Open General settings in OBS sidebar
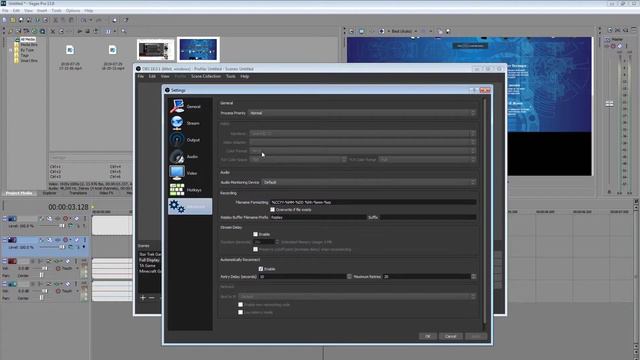The height and width of the screenshot is (360, 640). pyautogui.click(x=190, y=107)
